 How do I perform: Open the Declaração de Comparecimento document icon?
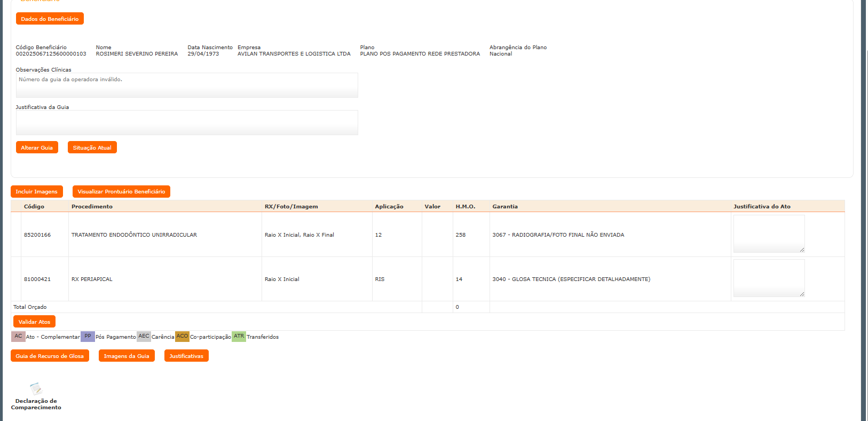point(36,389)
